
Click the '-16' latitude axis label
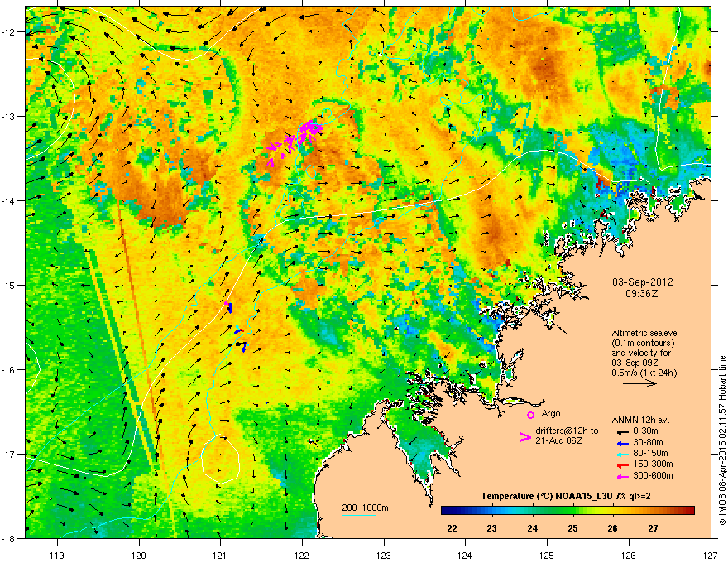pos(8,370)
